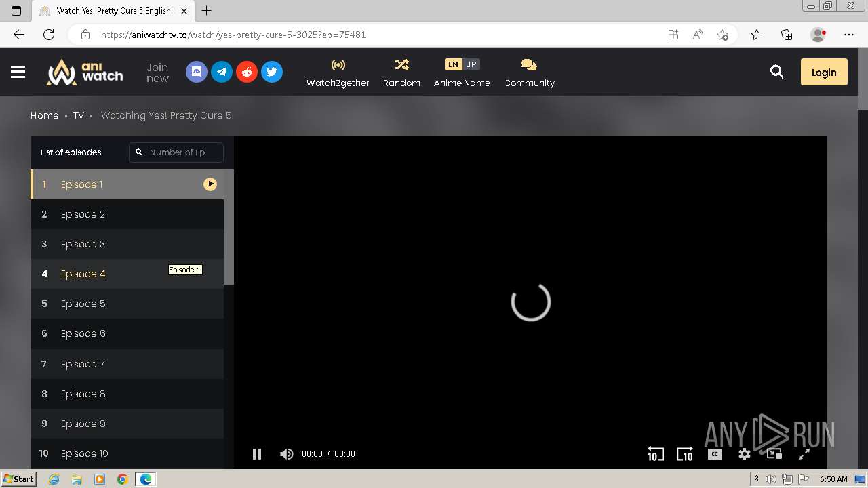The width and height of the screenshot is (868, 488).
Task: Open a new browser tab
Action: pos(207,11)
